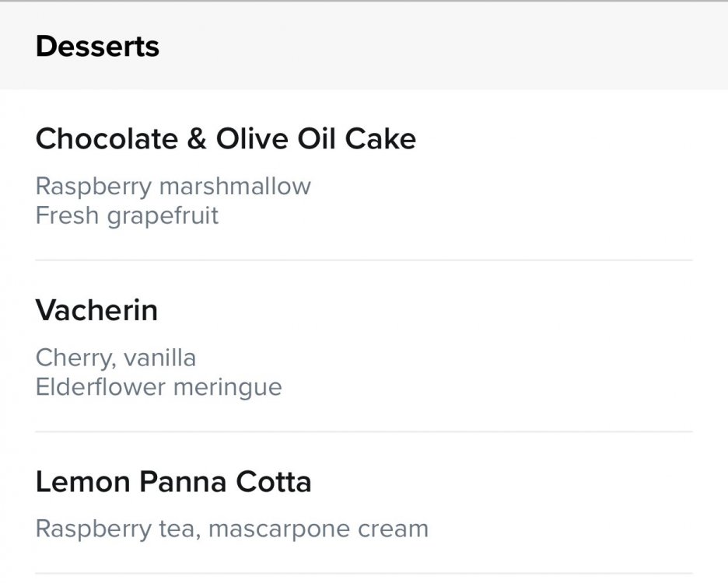Tap the Cherry, vanilla description line
The image size is (728, 583).
tap(116, 358)
